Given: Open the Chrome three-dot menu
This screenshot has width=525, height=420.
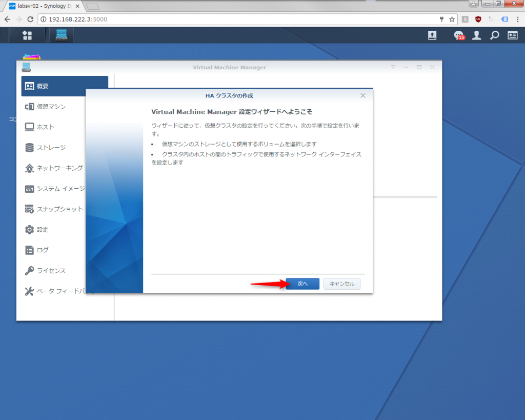Looking at the screenshot, I should pos(518,19).
